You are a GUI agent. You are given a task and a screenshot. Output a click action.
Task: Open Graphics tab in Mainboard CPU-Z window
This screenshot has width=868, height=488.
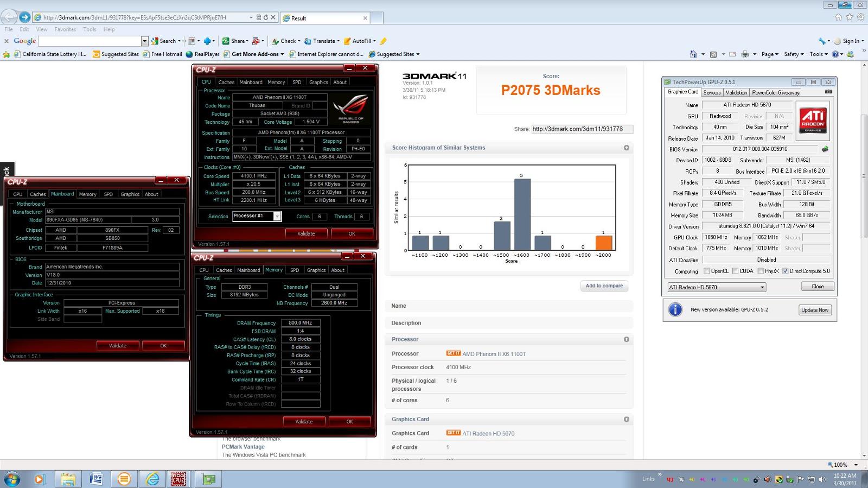[x=130, y=194]
